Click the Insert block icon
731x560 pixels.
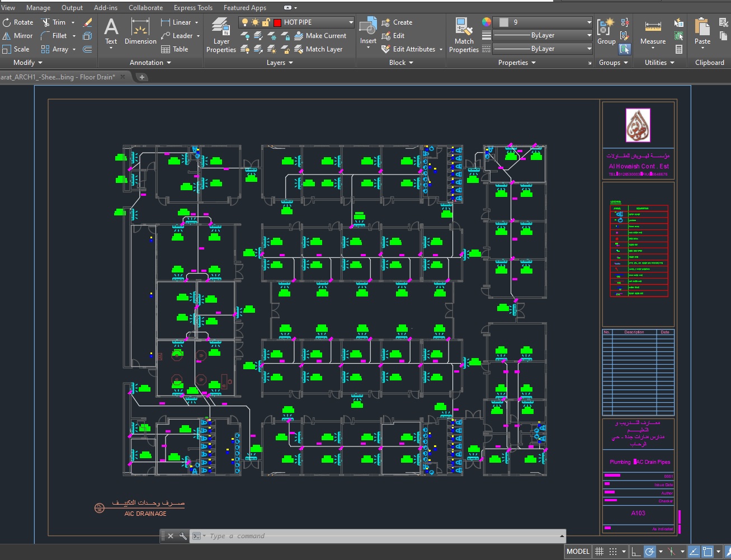[x=368, y=32]
